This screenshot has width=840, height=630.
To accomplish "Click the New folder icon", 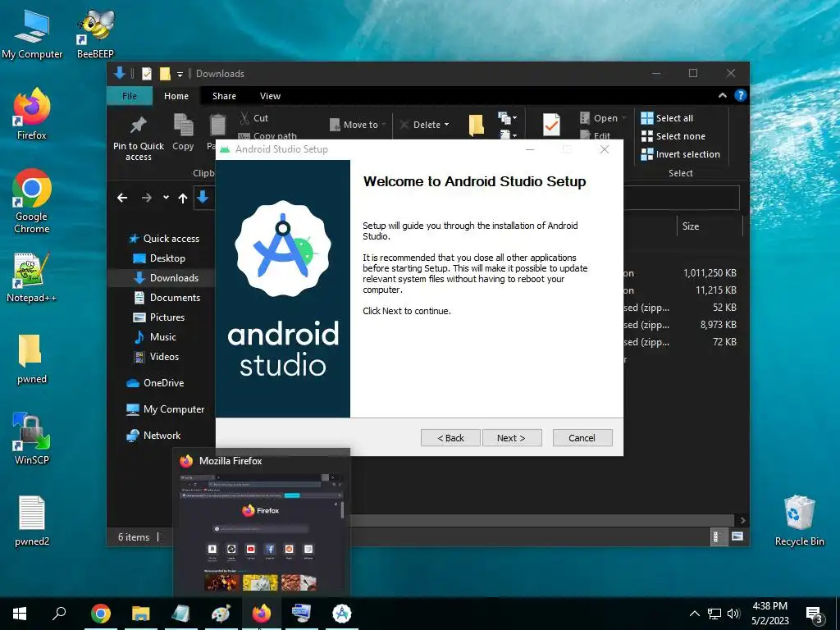I will coord(477,125).
